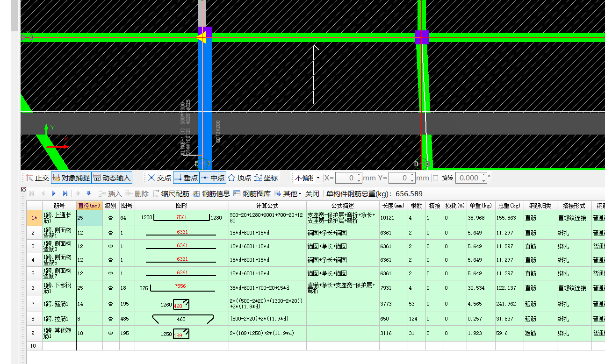Click the 图形 column header
Screen dimensions: 605x364
pos(182,206)
